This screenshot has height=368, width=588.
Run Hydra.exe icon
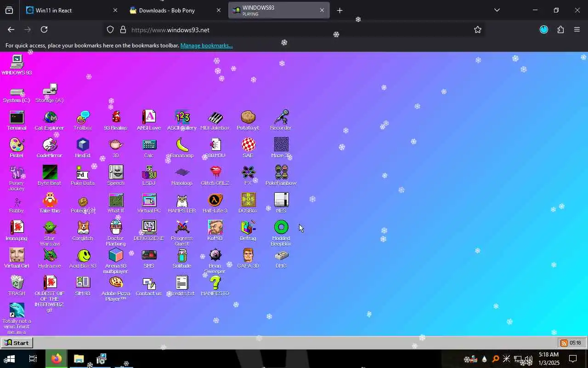(50, 259)
